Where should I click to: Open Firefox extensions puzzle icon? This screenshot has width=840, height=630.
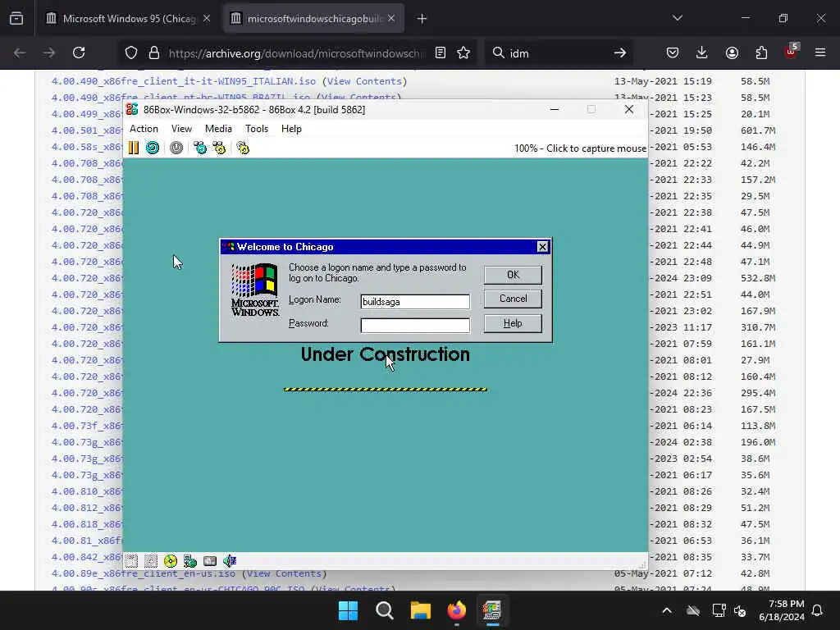[x=761, y=53]
